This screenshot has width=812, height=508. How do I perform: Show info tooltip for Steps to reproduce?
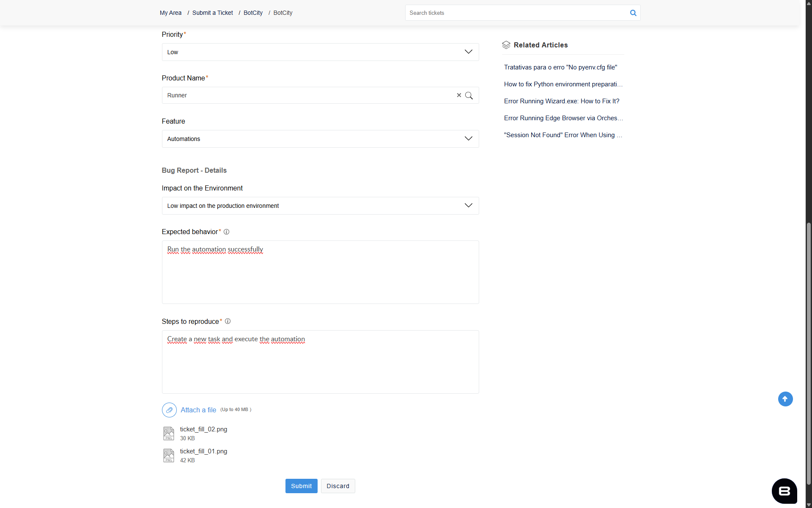pyautogui.click(x=228, y=321)
